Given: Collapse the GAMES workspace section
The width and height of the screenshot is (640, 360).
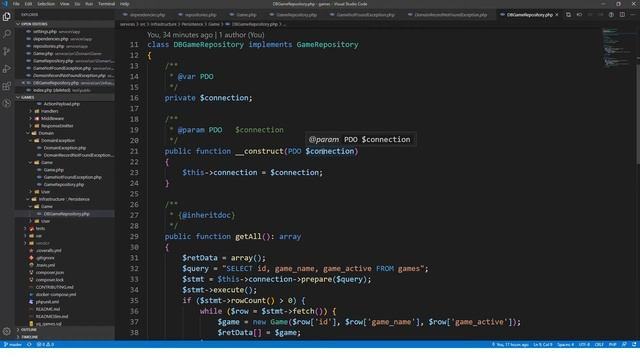Looking at the screenshot, I should click(x=18, y=98).
